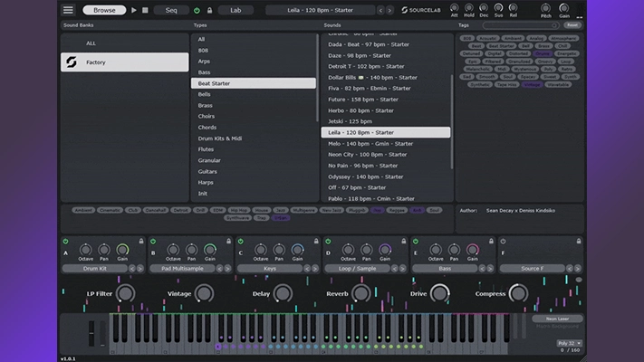
Task: Toggle the sequencer power button near Seq
Action: [x=197, y=10]
